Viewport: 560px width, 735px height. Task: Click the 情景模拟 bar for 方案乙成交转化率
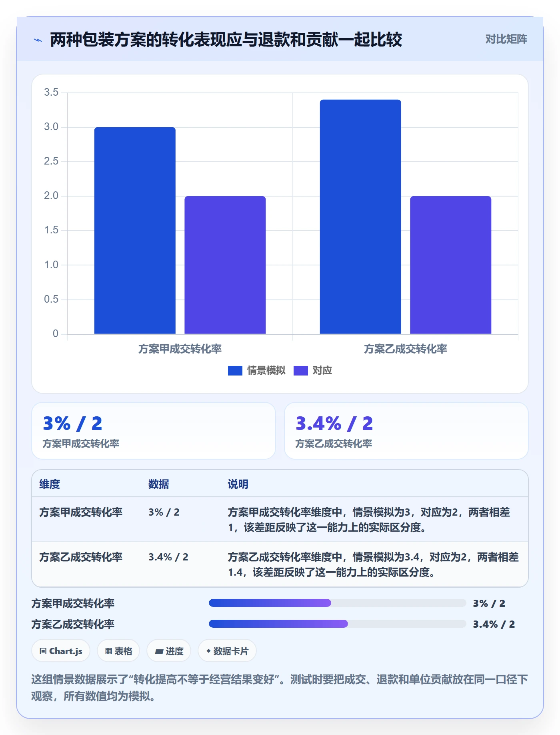(x=360, y=217)
